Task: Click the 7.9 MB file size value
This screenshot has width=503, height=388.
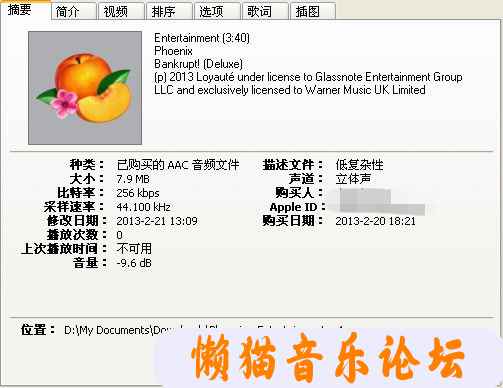Action: [133, 179]
